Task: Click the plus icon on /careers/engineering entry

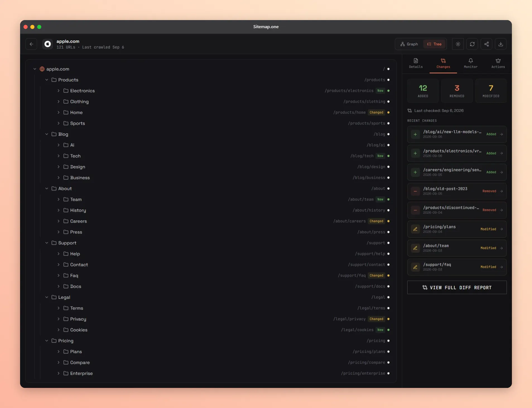Action: pyautogui.click(x=415, y=172)
